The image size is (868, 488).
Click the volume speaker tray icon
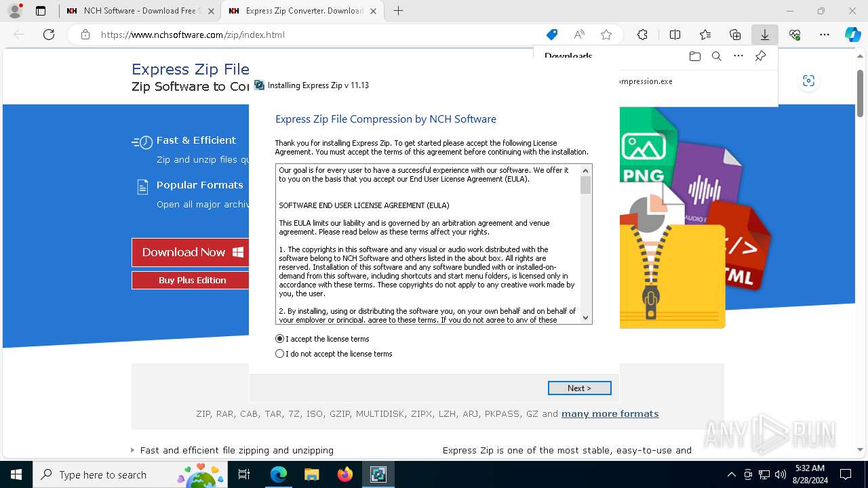781,474
